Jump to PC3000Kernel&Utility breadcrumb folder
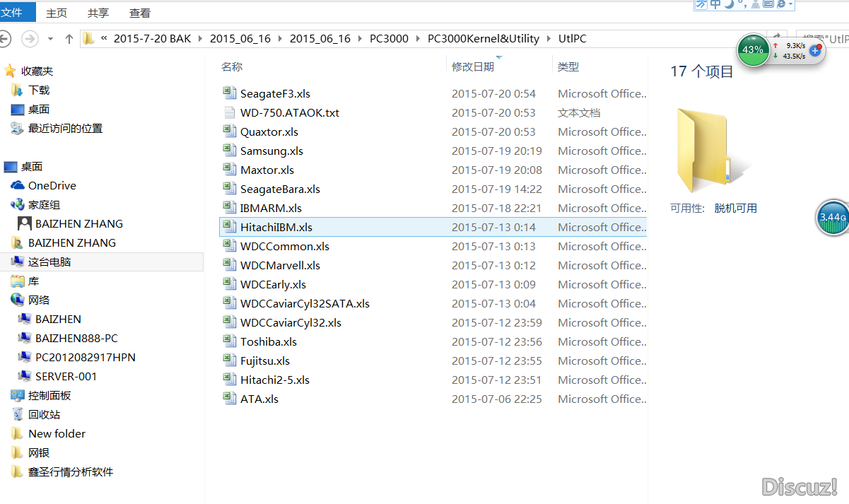Screen dimensions: 849x504 coord(484,39)
